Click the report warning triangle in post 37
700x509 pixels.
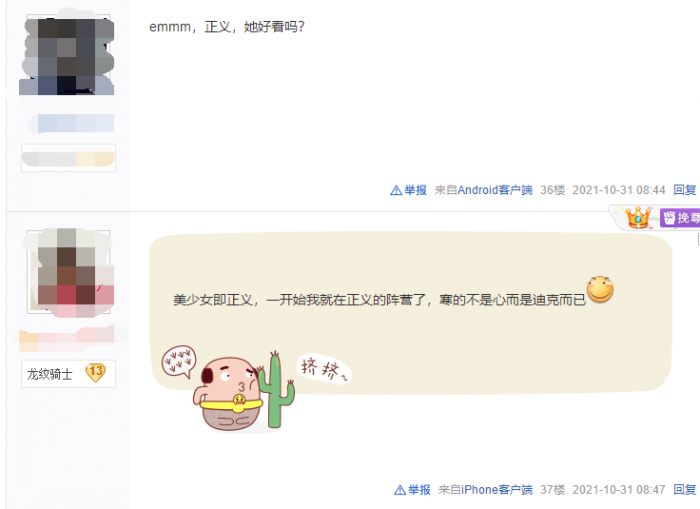400,490
